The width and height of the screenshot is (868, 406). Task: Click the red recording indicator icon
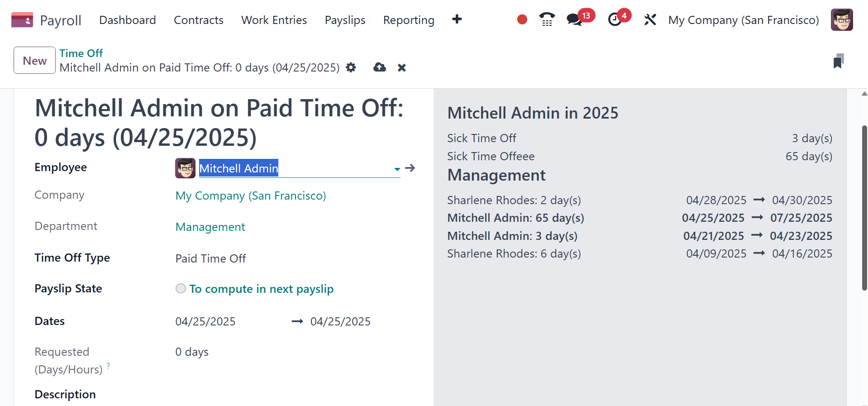[x=522, y=19]
